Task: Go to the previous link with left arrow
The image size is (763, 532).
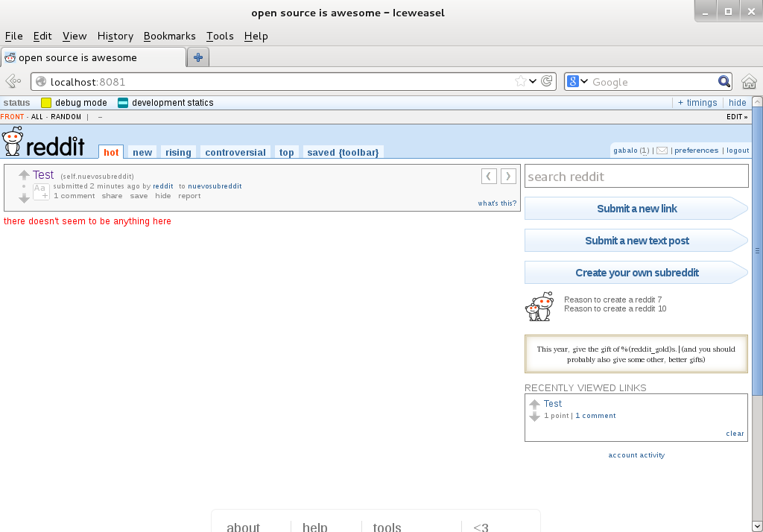Action: point(489,176)
